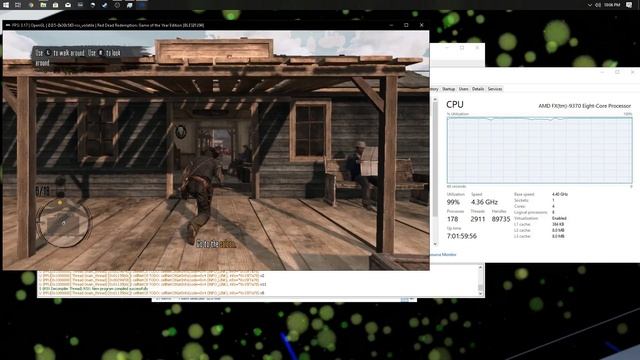Close the Task Manager window
This screenshot has width=640, height=360.
coord(632,72)
